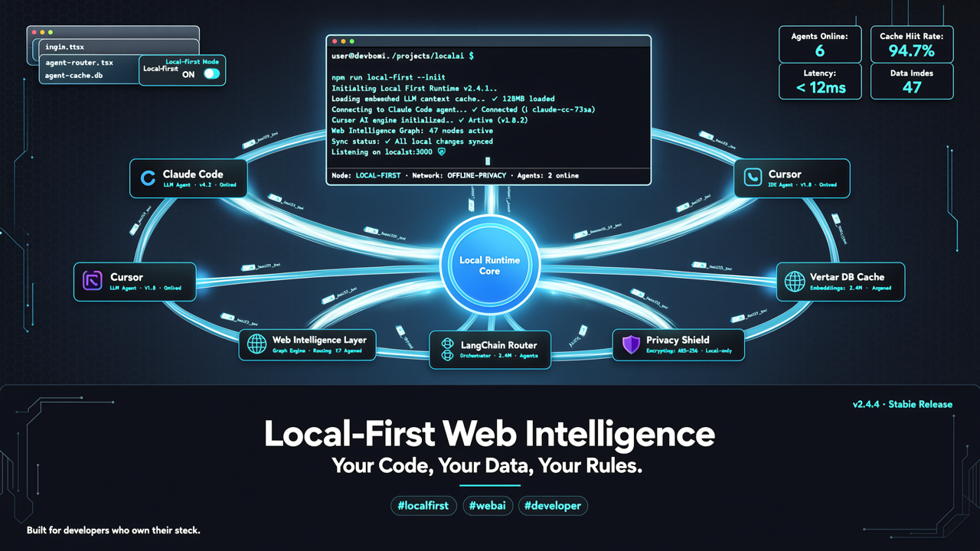Click the 'Local-First Web Intelligence' headline
The width and height of the screenshot is (980, 551).
click(490, 434)
